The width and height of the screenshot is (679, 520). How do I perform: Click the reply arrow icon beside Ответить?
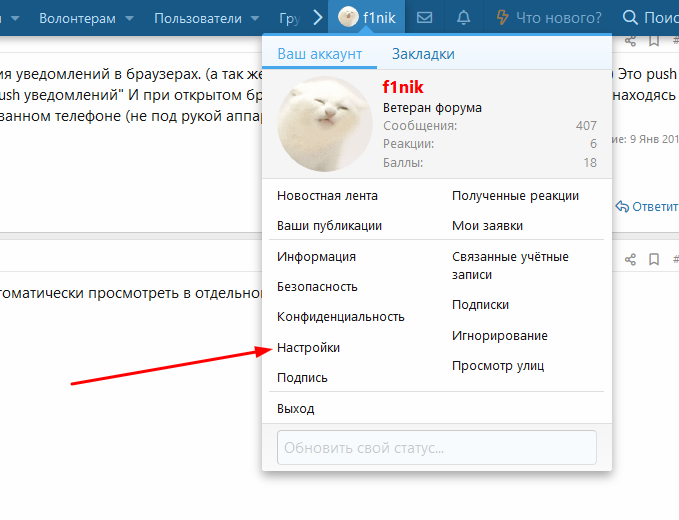pyautogui.click(x=622, y=207)
